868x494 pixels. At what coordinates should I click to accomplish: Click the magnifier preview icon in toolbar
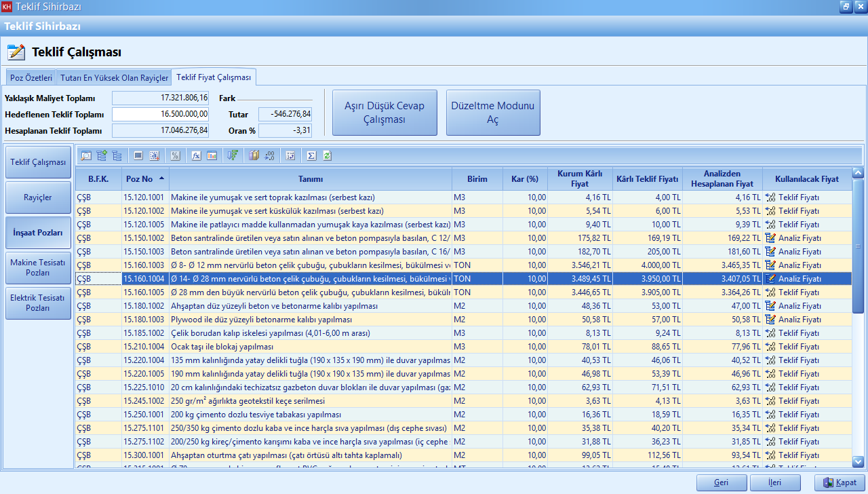pyautogui.click(x=86, y=155)
